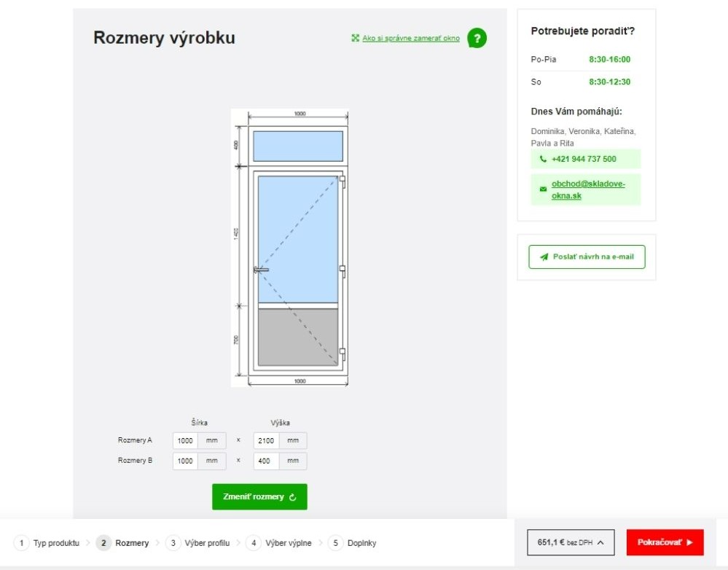Jump to step 3 Výber profilu
The width and height of the screenshot is (728, 570).
click(198, 543)
